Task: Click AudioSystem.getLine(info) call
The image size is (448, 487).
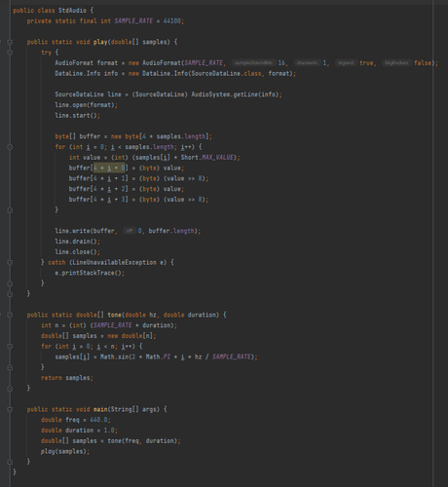Action: click(235, 94)
